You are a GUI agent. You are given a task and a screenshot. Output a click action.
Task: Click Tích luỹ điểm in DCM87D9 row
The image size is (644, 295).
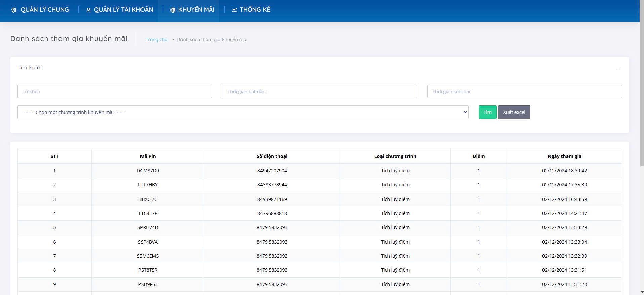click(x=395, y=171)
